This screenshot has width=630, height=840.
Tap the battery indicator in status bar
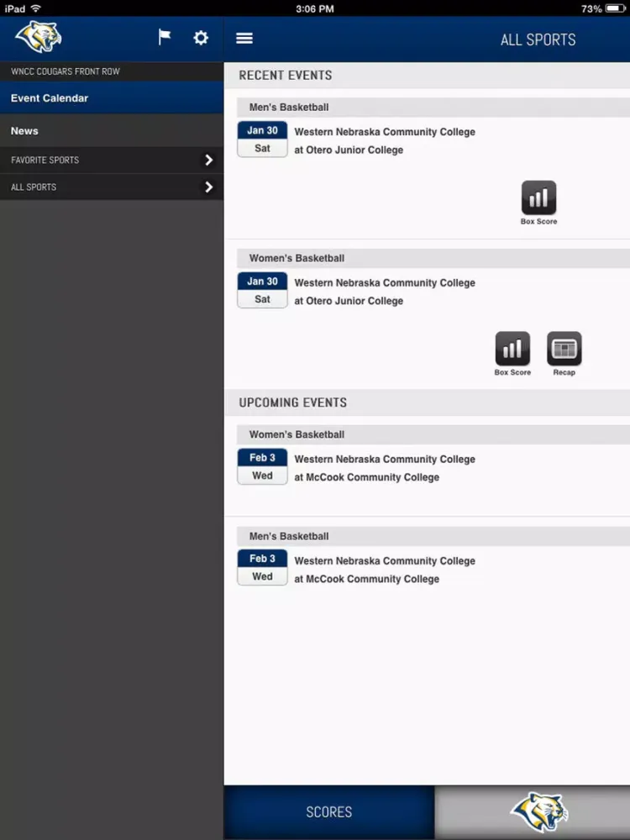(616, 8)
